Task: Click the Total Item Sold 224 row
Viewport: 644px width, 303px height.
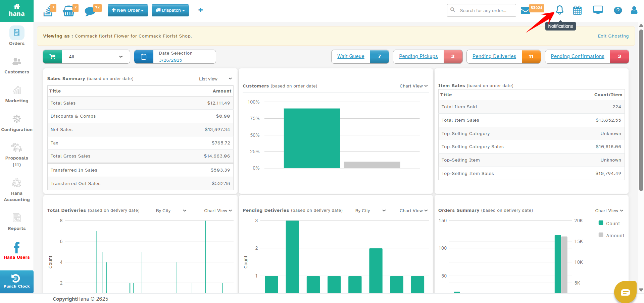Action: (531, 107)
